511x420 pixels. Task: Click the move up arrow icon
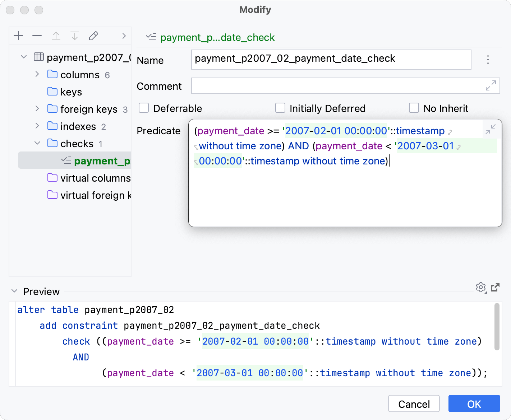(x=56, y=36)
